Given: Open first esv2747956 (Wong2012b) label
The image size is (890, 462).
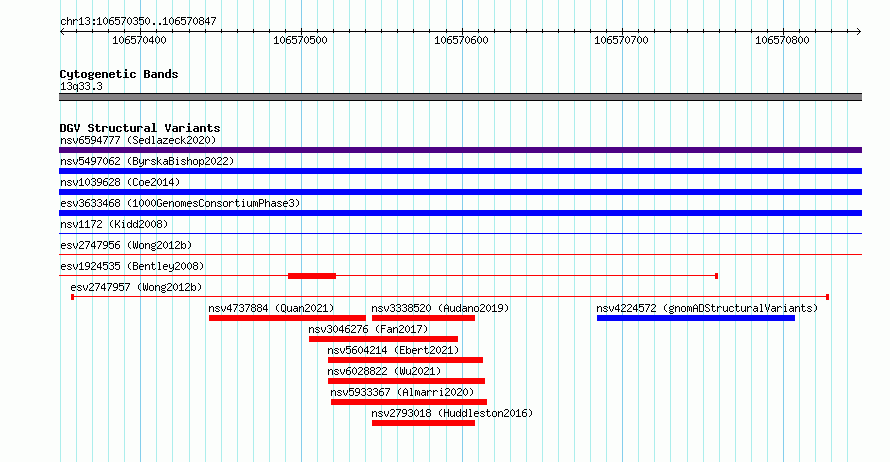Looking at the screenshot, I should click(x=126, y=245).
